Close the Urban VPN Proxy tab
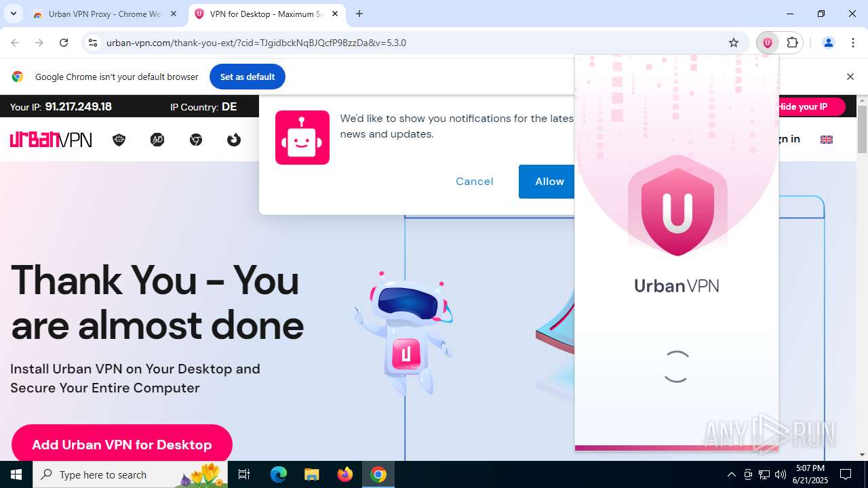868x488 pixels. pos(174,14)
